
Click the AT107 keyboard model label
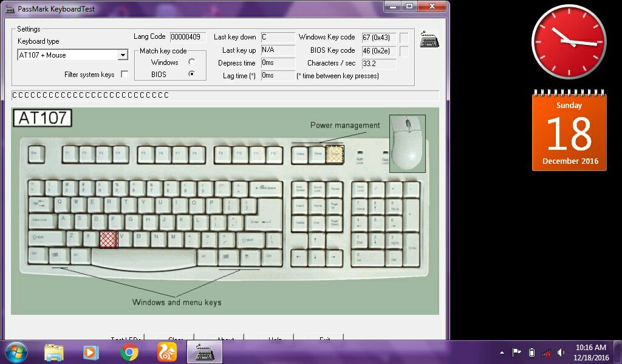pyautogui.click(x=43, y=118)
